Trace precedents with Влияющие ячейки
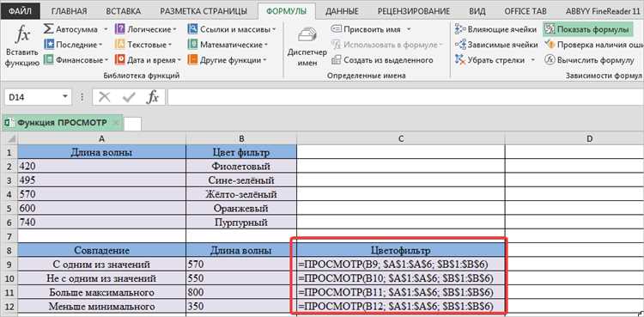Viewport: 644px width, 317px height. 495,29
